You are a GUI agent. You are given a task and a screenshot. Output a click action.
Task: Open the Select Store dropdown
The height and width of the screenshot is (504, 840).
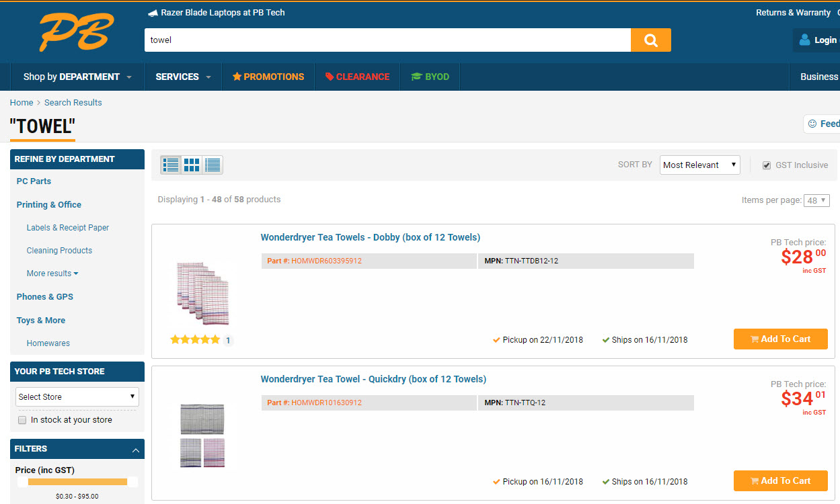tap(77, 396)
